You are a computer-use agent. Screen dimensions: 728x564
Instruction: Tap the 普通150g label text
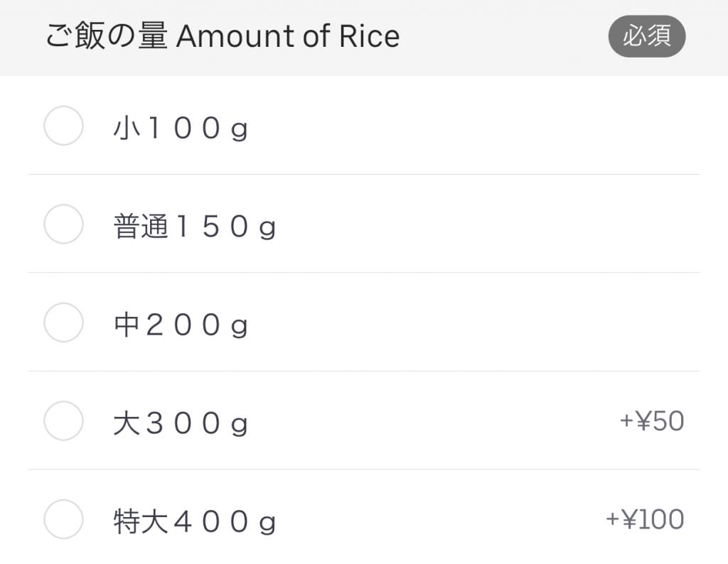coord(194,228)
